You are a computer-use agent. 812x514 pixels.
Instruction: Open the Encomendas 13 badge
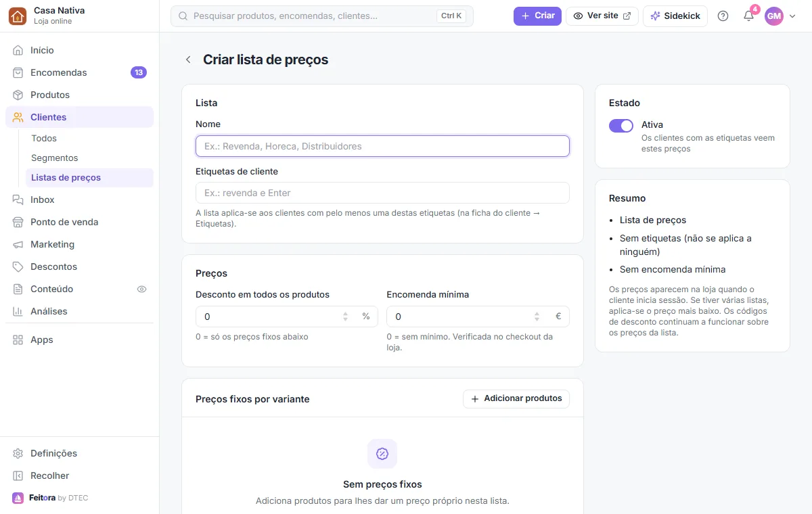click(139, 72)
